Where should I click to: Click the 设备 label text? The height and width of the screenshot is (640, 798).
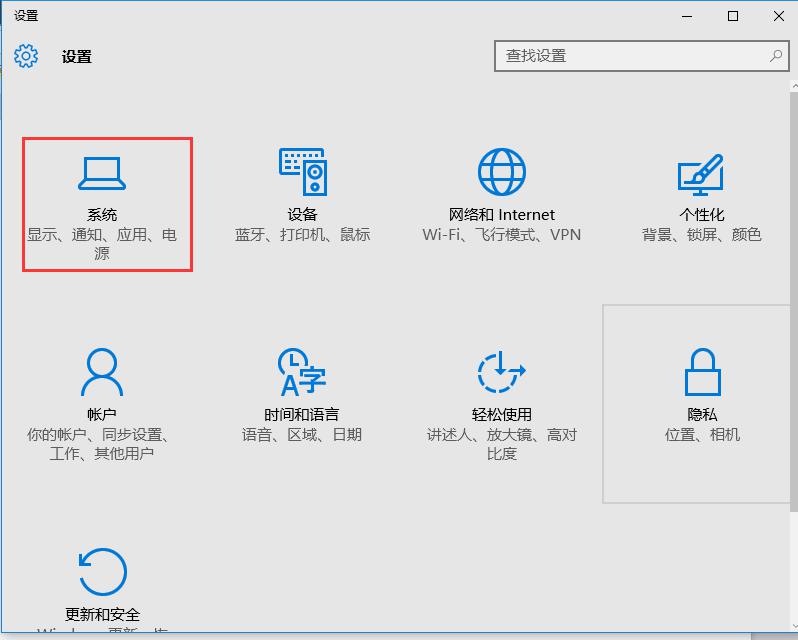(302, 215)
